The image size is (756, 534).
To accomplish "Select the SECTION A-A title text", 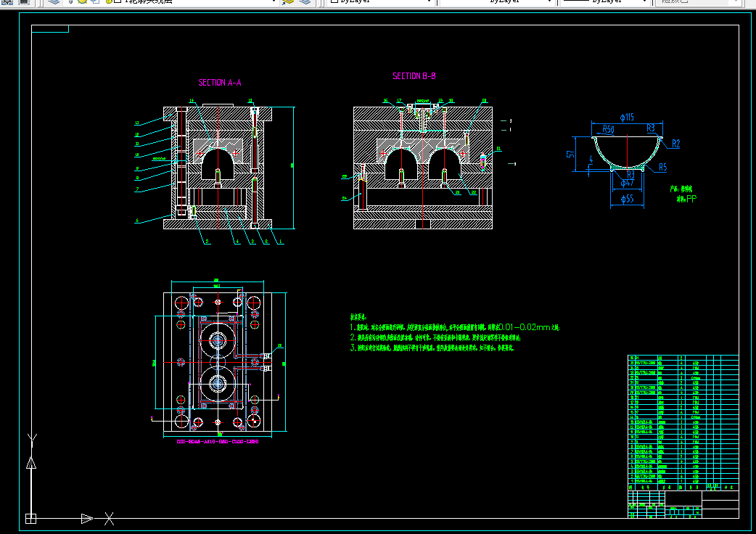I will point(220,83).
